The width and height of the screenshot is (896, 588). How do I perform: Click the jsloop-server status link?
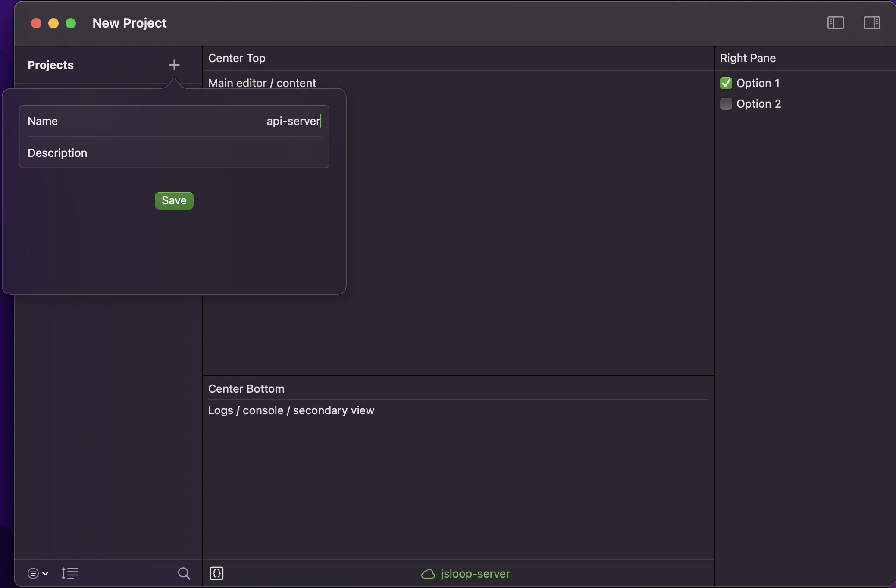[x=475, y=574]
